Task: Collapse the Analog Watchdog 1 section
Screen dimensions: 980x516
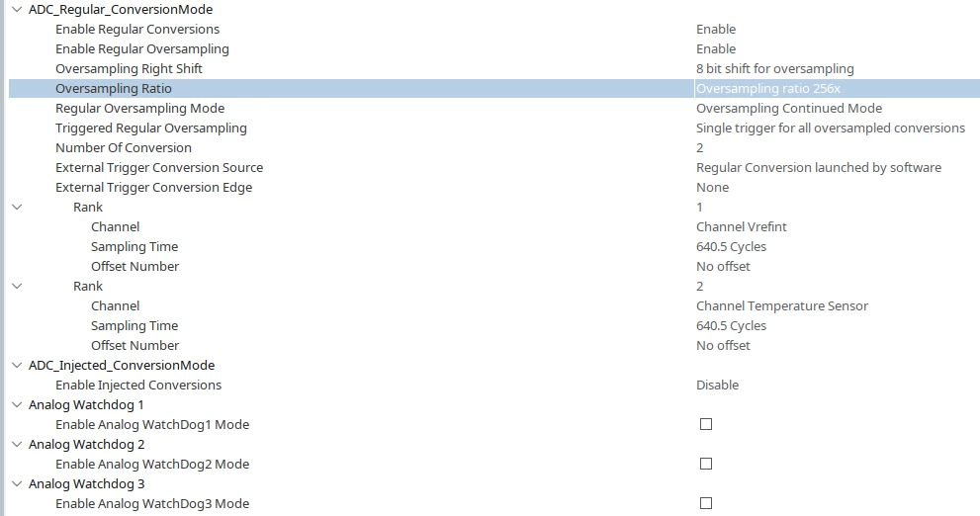Action: coord(17,405)
